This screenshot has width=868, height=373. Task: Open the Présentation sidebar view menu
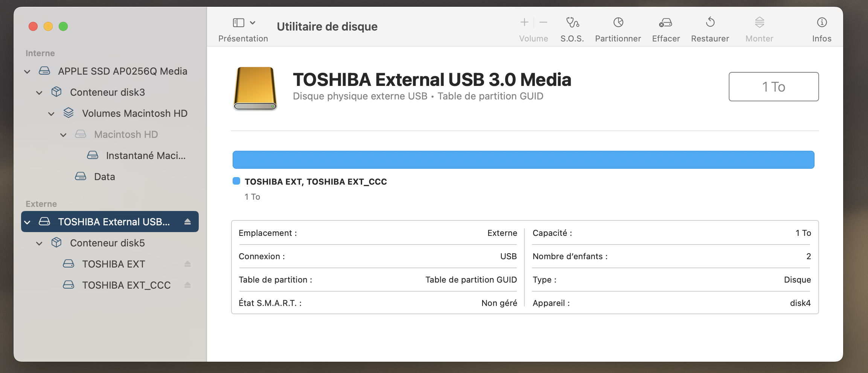(244, 23)
